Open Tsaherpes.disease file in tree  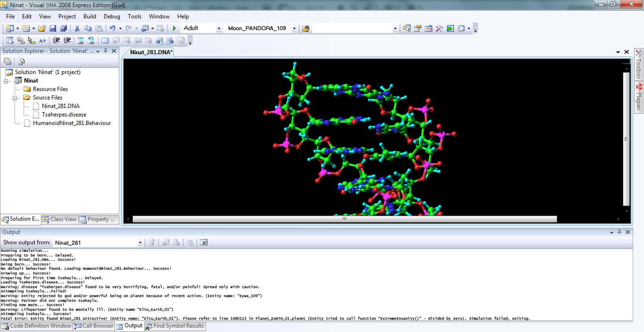(64, 115)
